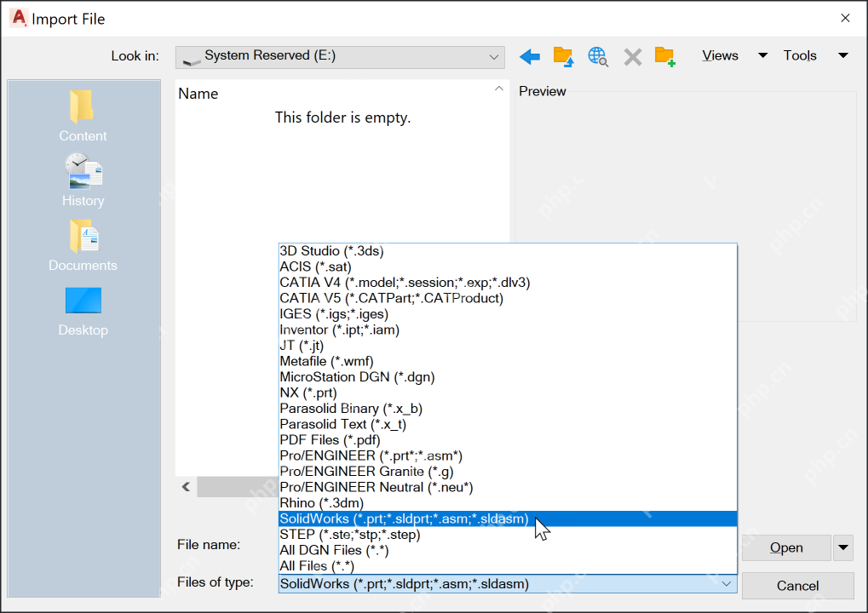868x613 pixels.
Task: Click the Cancel button
Action: (x=797, y=586)
